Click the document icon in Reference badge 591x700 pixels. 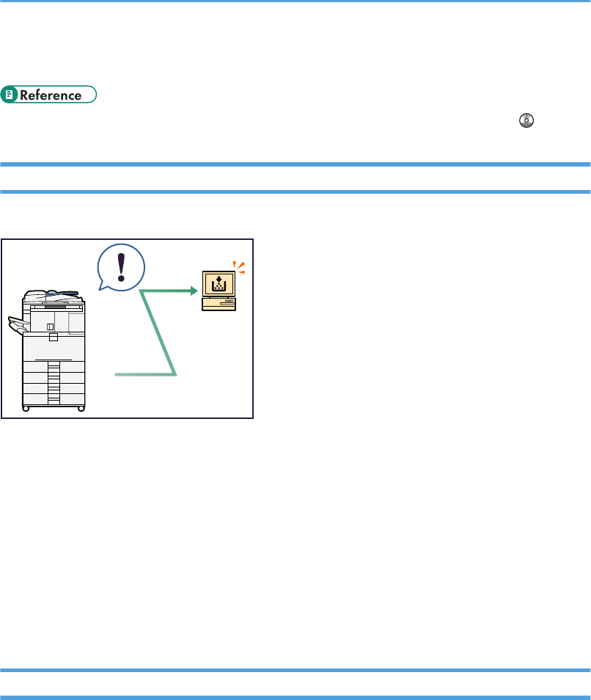(9, 95)
